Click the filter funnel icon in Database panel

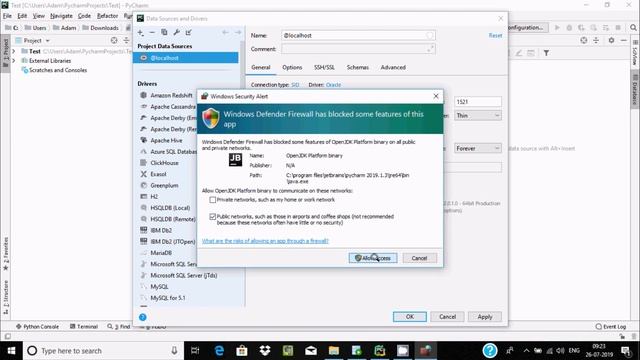546,53
